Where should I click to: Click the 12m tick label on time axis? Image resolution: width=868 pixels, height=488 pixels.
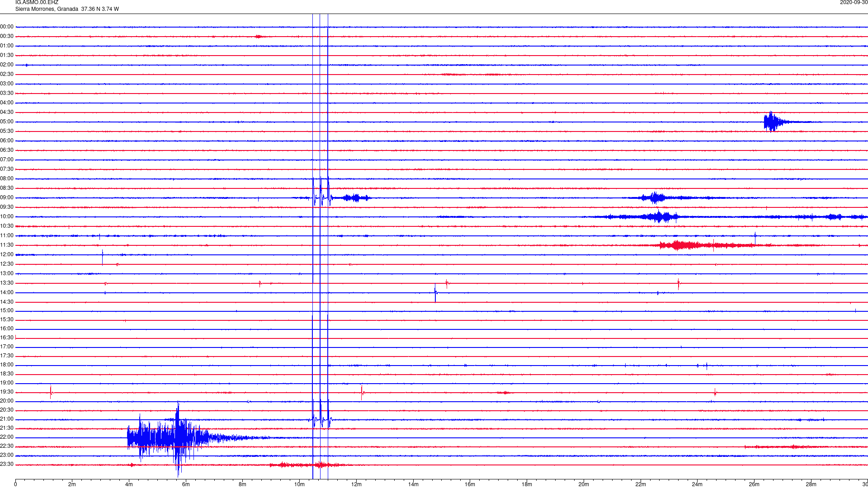[356, 484]
